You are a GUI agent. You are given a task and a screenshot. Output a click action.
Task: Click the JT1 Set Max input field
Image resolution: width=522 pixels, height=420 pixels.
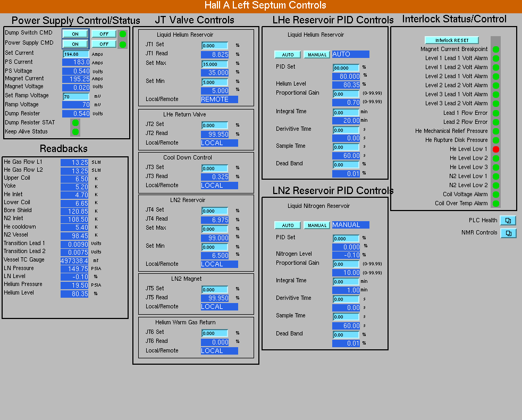tap(215, 64)
